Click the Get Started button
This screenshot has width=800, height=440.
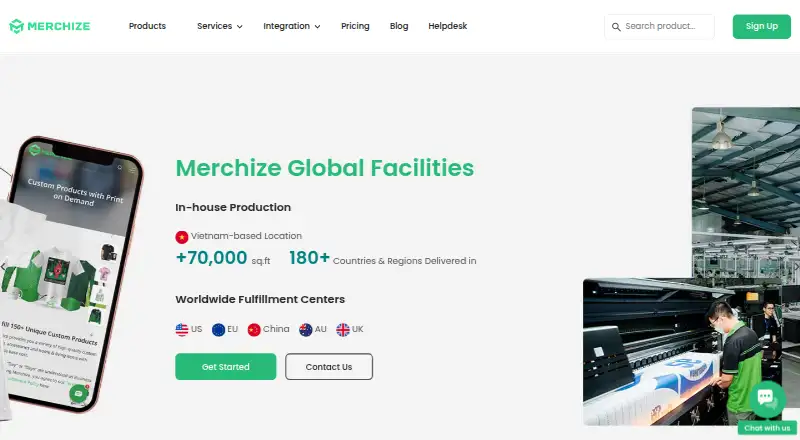click(x=226, y=366)
